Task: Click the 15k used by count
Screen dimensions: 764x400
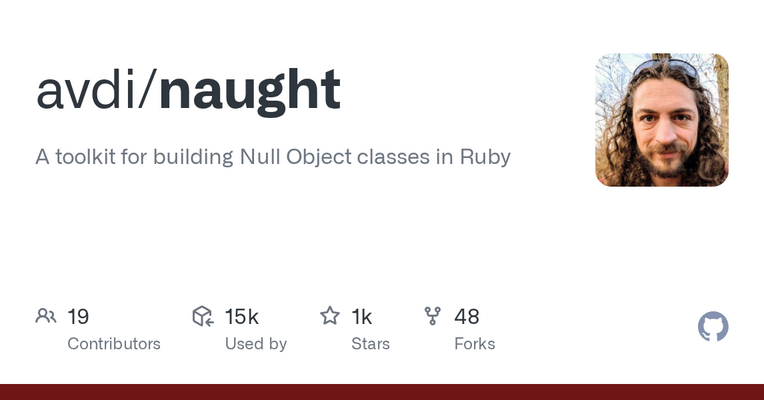Action: pos(242,317)
